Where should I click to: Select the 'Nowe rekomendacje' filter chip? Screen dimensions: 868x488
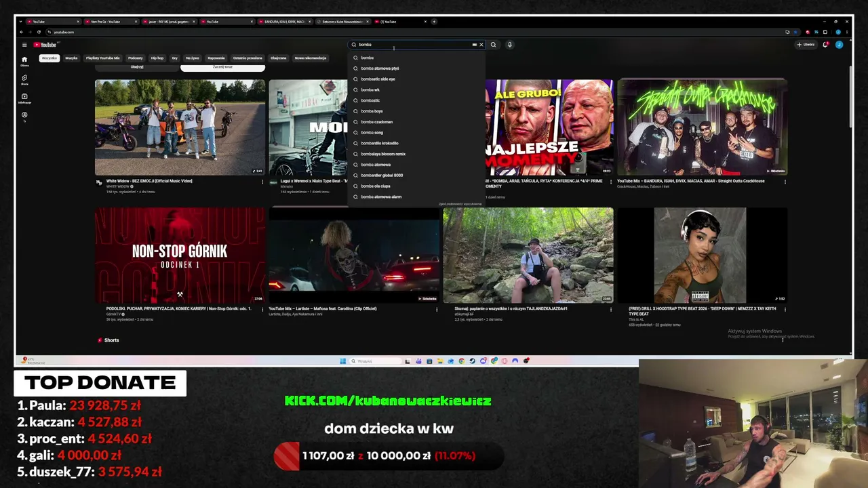311,58
